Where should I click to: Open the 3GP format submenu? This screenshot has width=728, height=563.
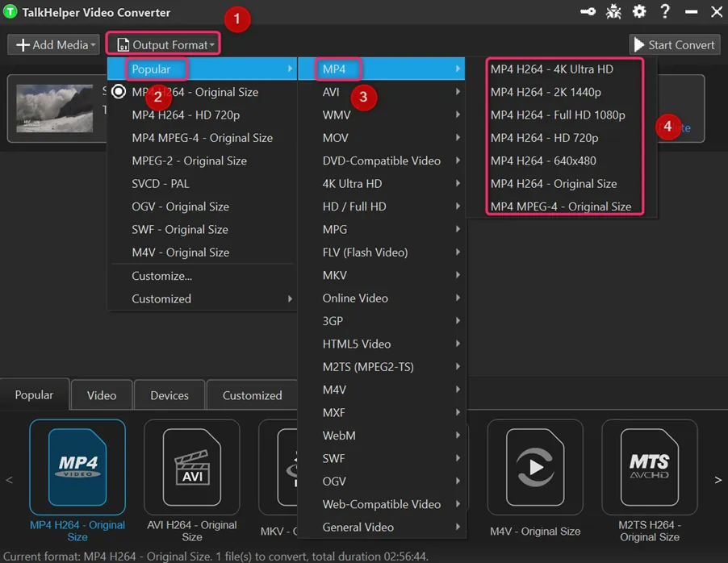(x=381, y=321)
